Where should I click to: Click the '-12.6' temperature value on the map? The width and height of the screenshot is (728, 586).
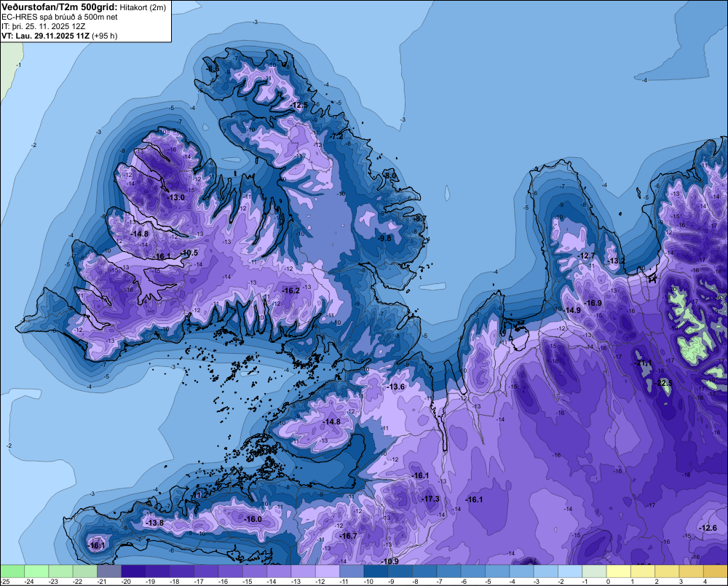[x=708, y=528]
